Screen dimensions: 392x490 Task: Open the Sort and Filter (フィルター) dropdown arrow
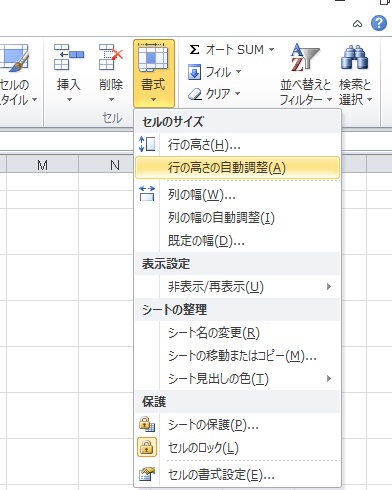point(329,99)
